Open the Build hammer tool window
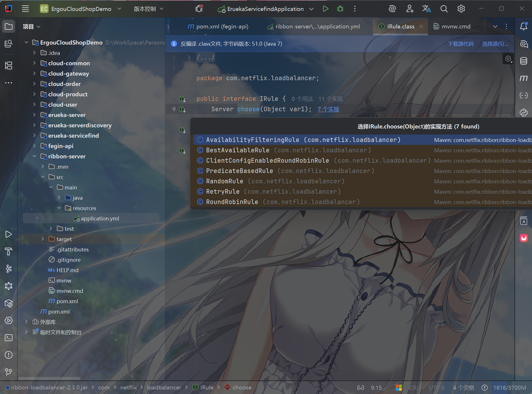Image resolution: width=532 pixels, height=394 pixels. (9, 251)
